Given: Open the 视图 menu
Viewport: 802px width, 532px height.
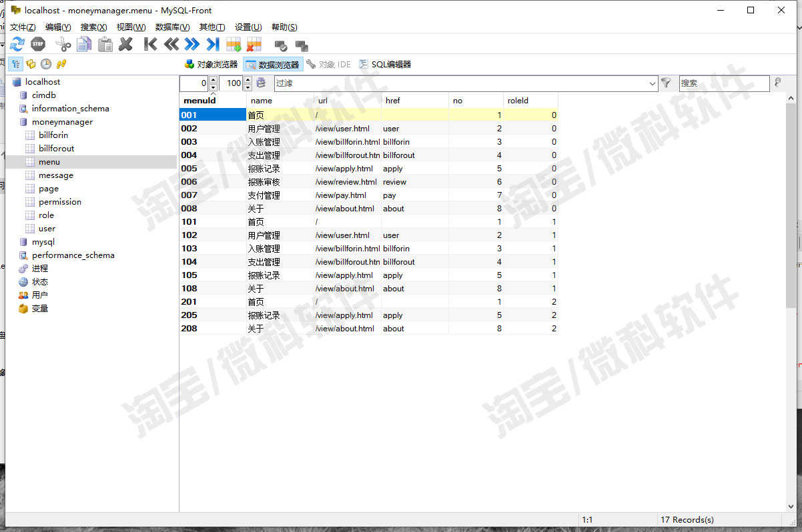Looking at the screenshot, I should click(x=131, y=27).
